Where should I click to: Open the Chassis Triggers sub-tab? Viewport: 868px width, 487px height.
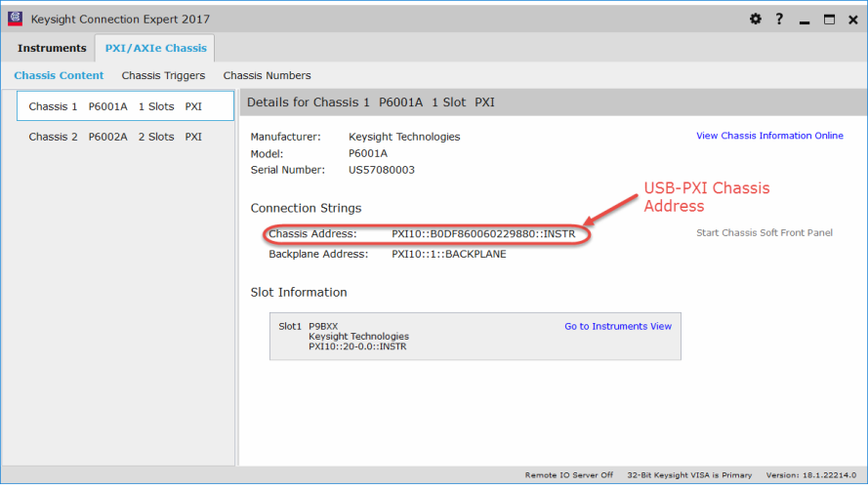[163, 75]
